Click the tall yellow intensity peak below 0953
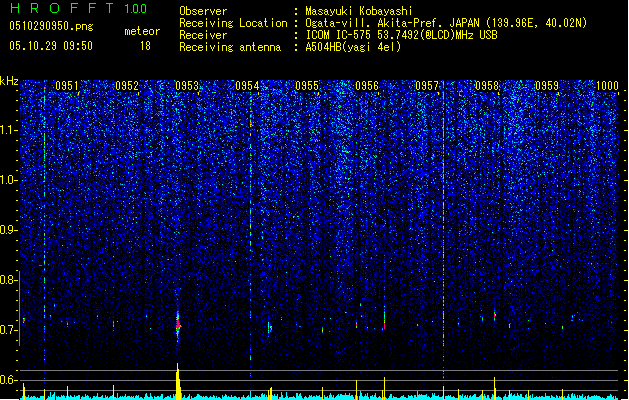 pyautogui.click(x=178, y=382)
